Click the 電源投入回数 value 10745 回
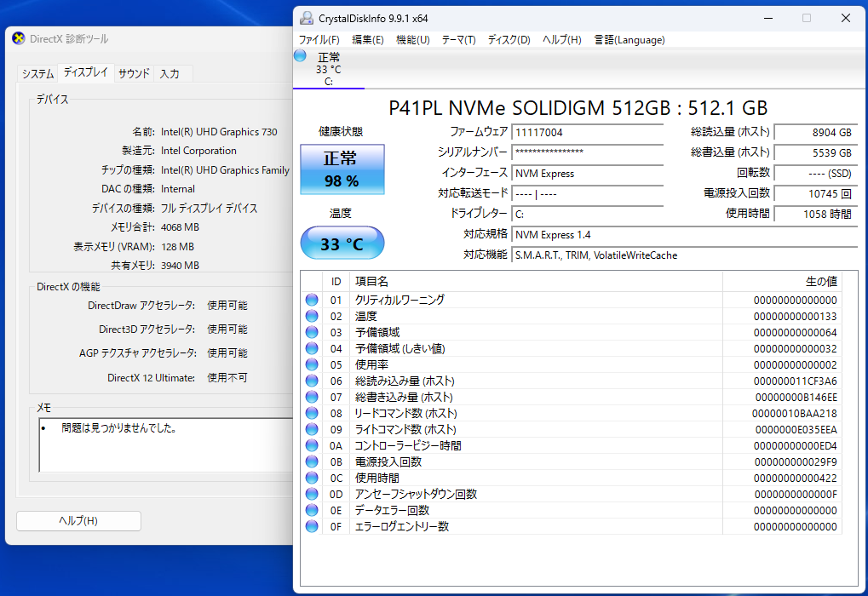Viewport: 868px width, 596px height. point(815,193)
